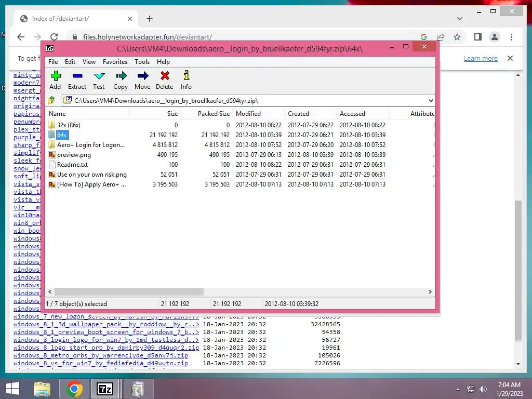
Task: Toggle Chrome side panel icon
Action: click(x=478, y=37)
